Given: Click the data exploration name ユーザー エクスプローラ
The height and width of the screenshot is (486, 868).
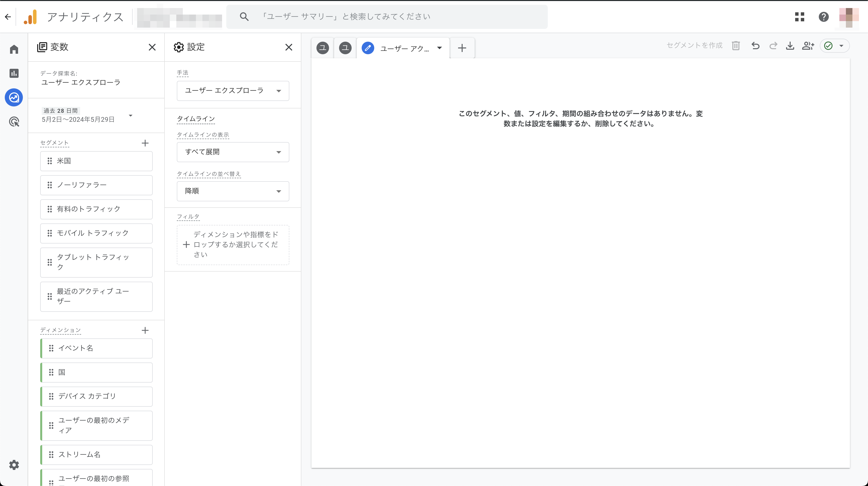Looking at the screenshot, I should (81, 83).
